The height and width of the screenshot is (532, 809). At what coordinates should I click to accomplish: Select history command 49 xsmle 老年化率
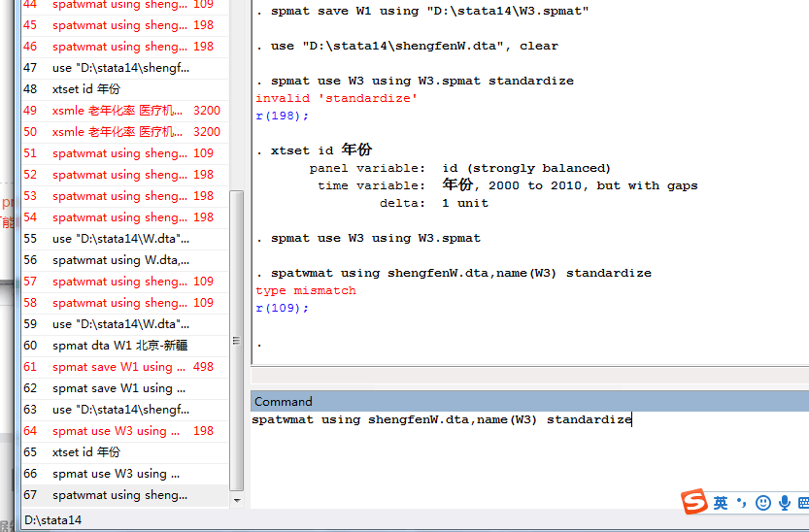click(x=125, y=111)
